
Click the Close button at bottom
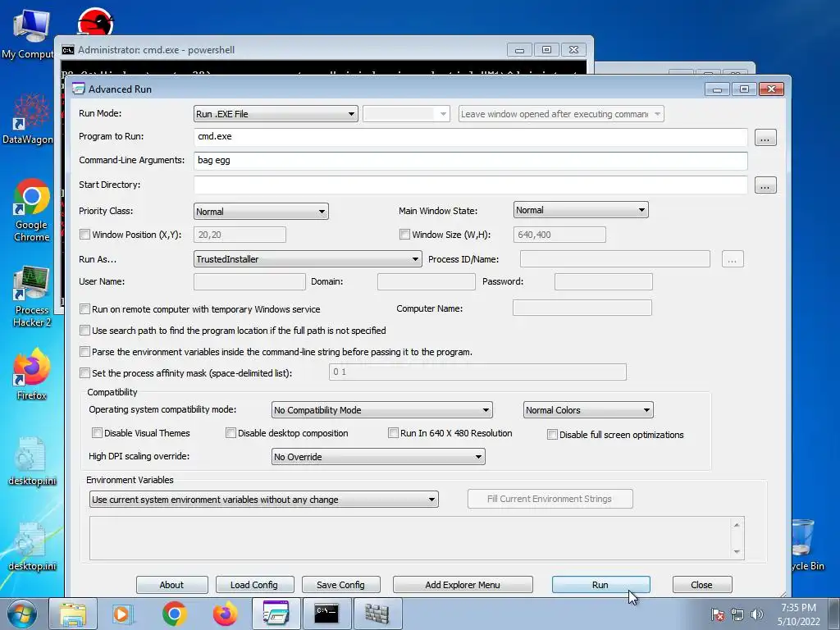(702, 584)
